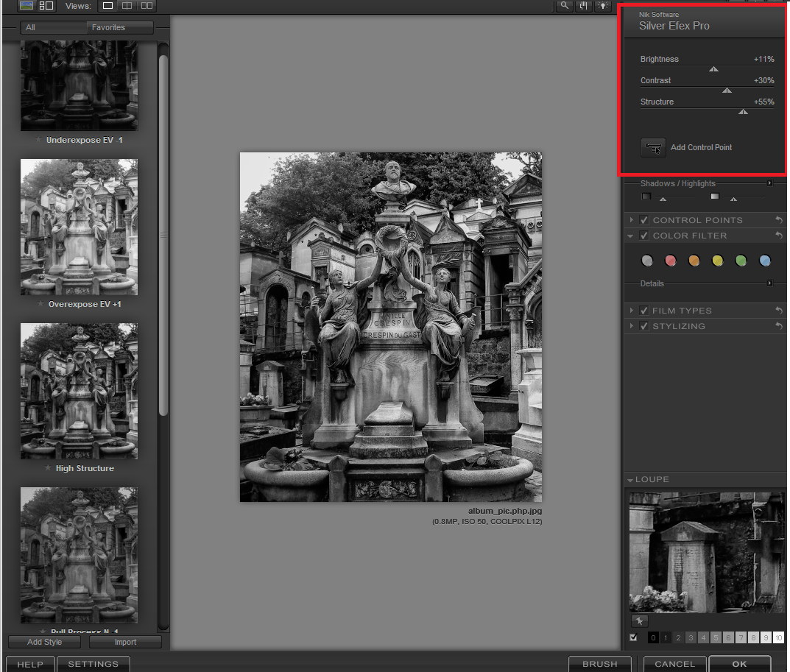Collapse the Color Filter section
Screen dimensions: 790x672
632,236
